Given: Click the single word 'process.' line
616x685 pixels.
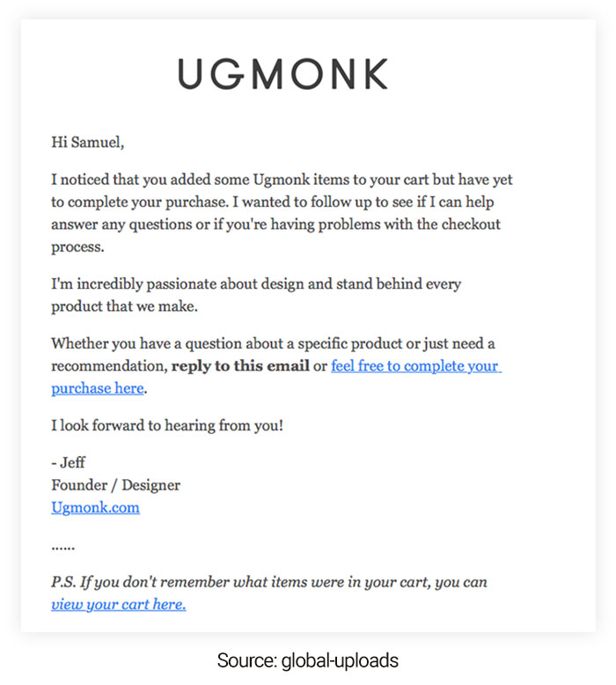Looking at the screenshot, I should (x=77, y=247).
